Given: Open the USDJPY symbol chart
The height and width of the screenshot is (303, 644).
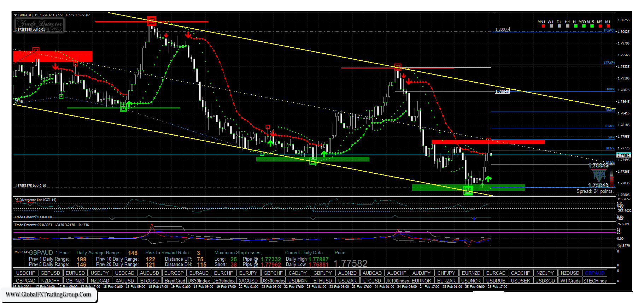Looking at the screenshot, I should 100,273.
